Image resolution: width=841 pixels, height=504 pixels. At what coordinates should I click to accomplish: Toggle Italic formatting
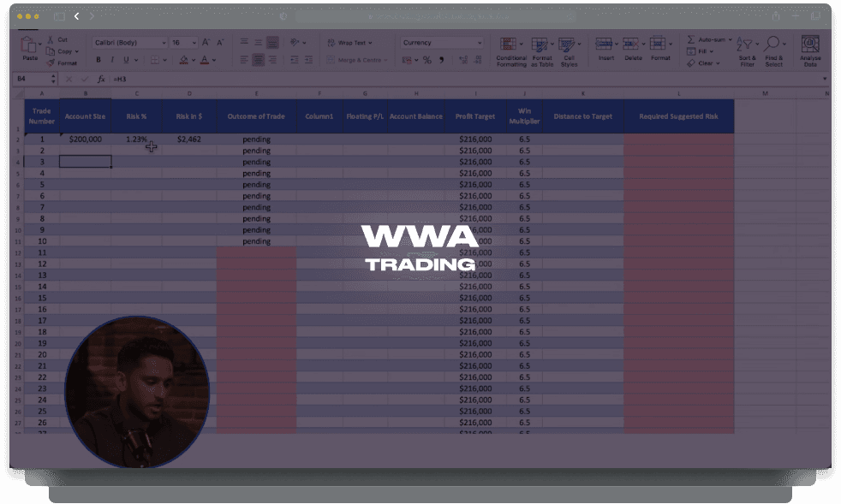point(112,60)
